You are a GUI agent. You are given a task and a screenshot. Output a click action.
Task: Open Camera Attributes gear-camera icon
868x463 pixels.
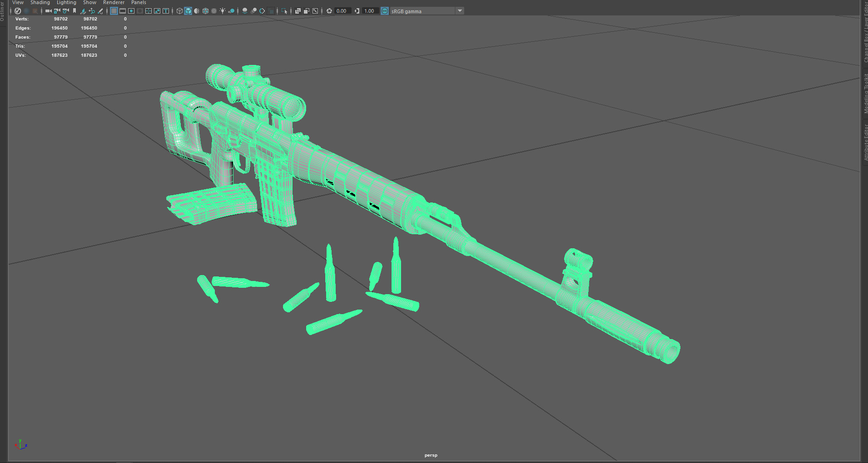[66, 11]
